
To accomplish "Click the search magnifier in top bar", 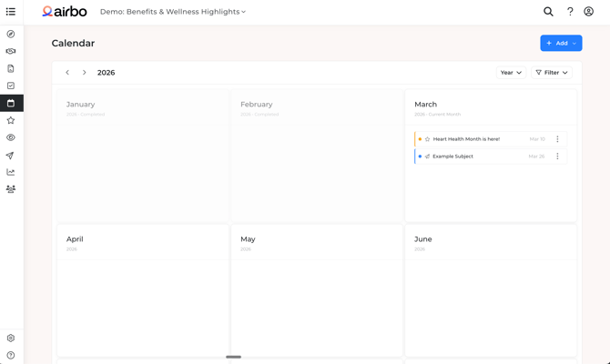I will 548,12.
